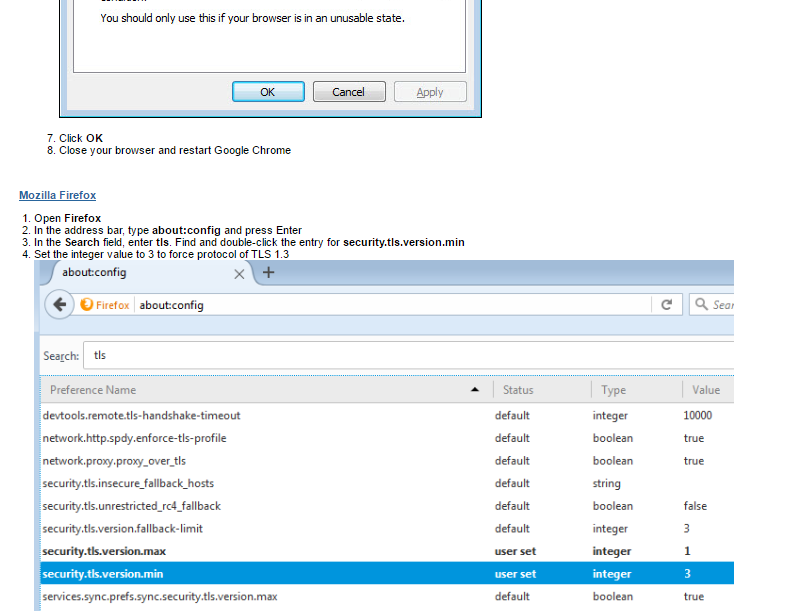
Task: Select the about:config tab
Action: (x=140, y=273)
